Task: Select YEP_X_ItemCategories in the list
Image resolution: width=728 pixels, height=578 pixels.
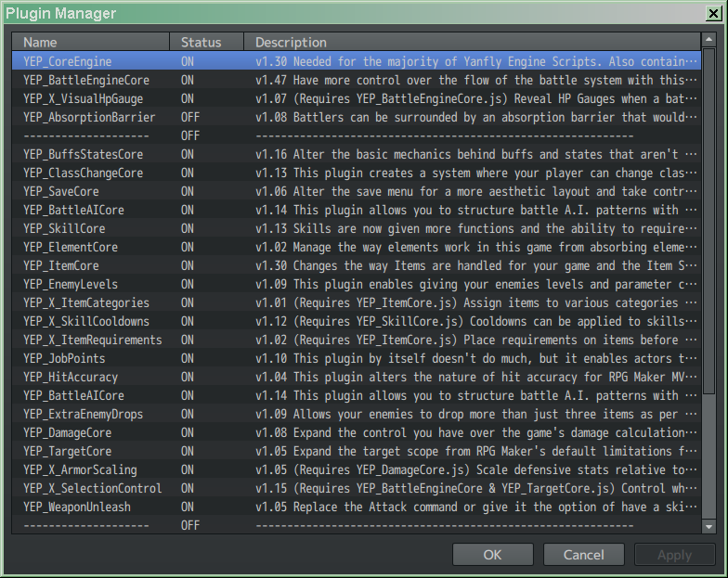Action: click(x=357, y=302)
